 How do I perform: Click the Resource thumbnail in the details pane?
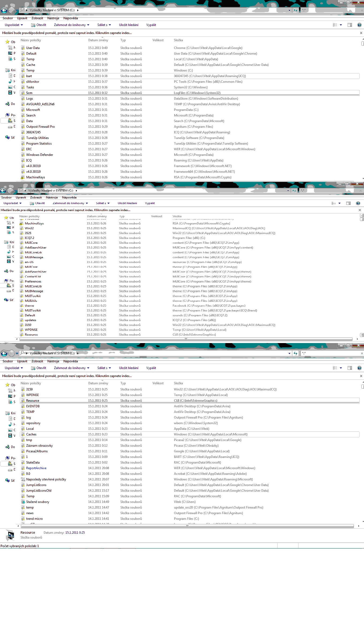coord(11,535)
